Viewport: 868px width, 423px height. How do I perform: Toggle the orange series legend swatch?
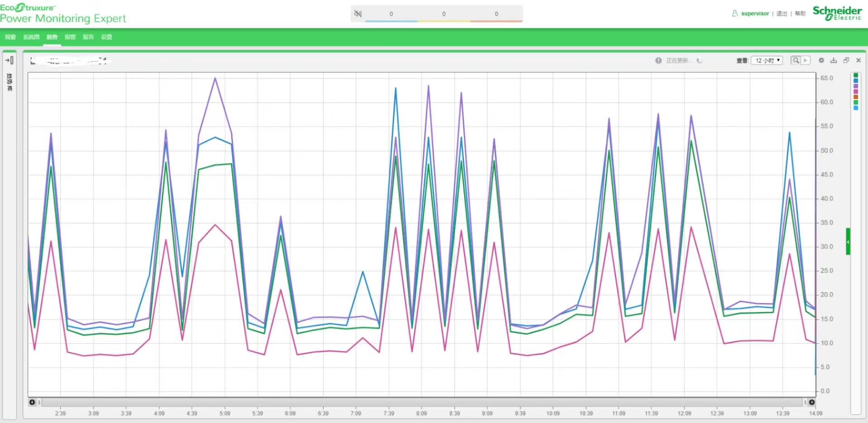click(x=856, y=97)
